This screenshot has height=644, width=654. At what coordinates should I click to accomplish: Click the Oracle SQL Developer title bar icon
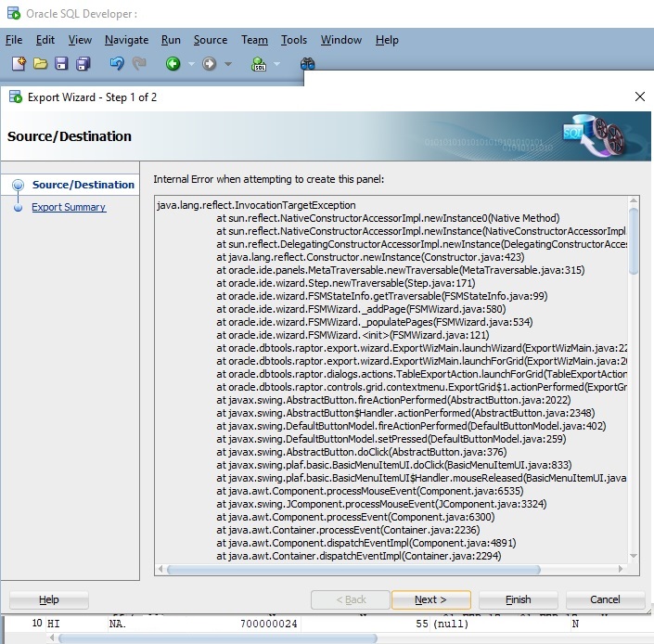point(14,13)
